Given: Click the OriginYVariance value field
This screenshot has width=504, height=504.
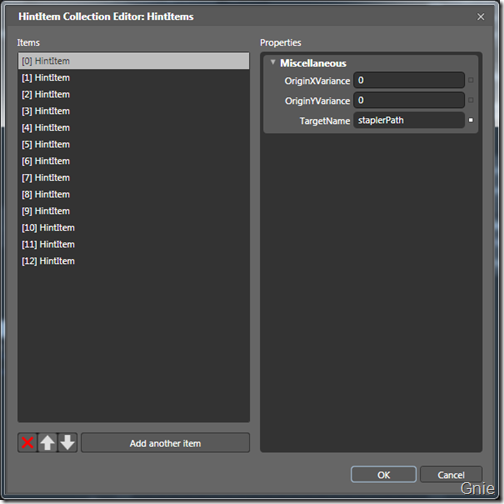Looking at the screenshot, I should click(409, 100).
